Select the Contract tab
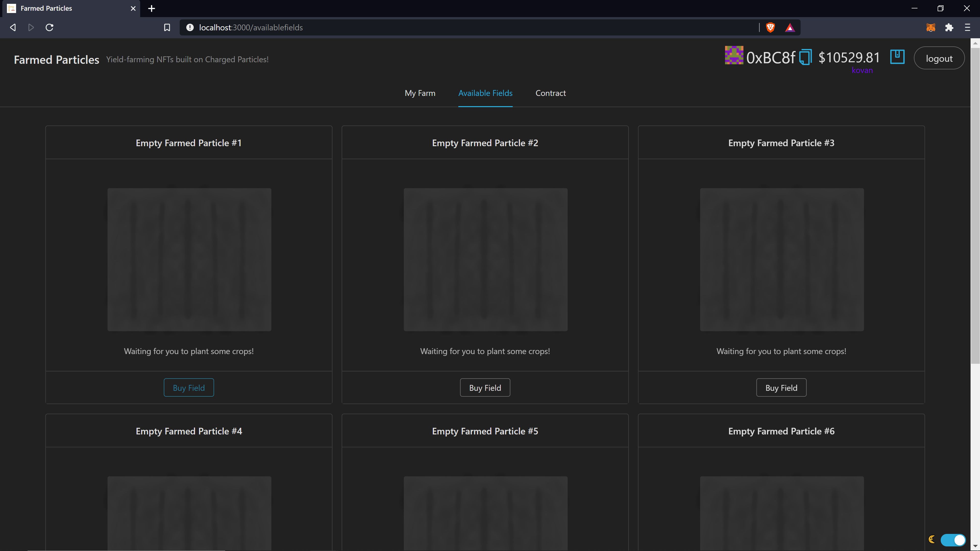This screenshot has height=551, width=980. point(550,93)
